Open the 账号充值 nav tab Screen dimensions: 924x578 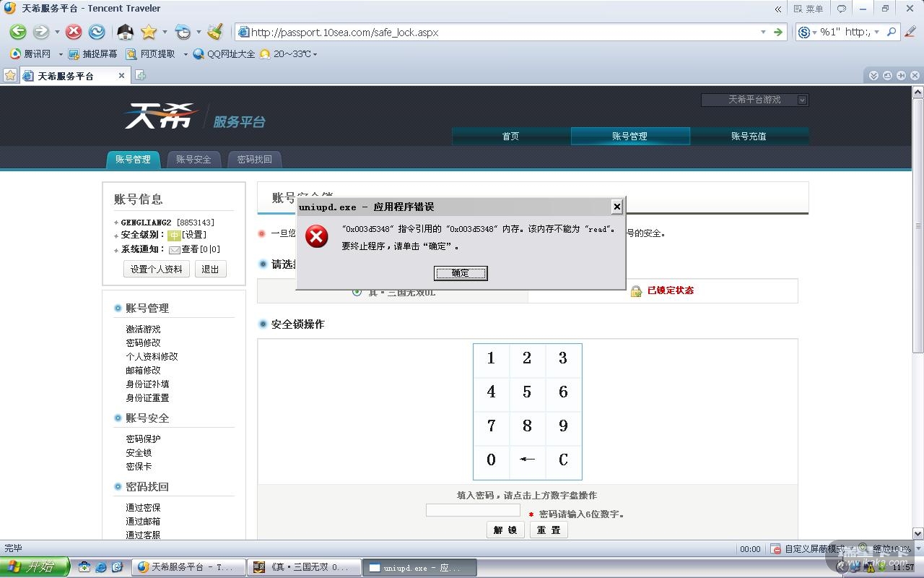(x=749, y=136)
